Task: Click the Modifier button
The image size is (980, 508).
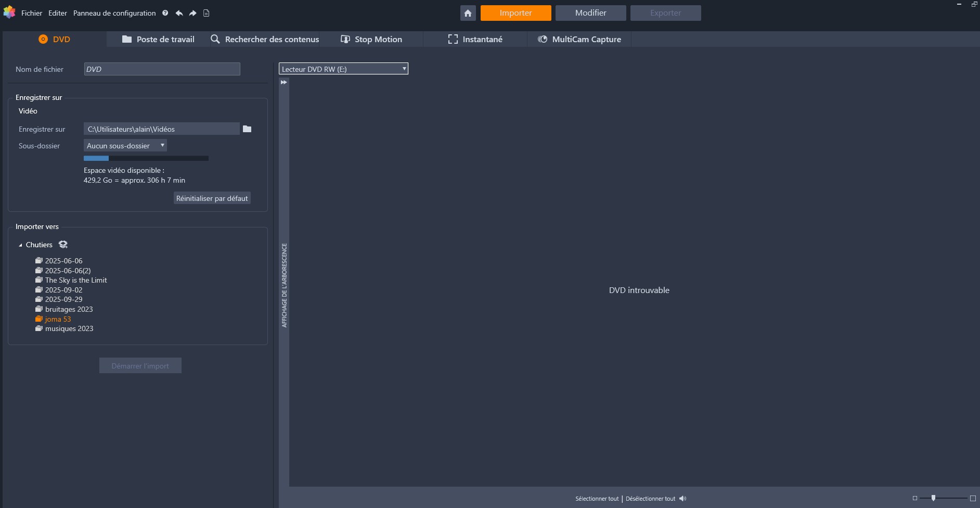Action: click(x=590, y=13)
